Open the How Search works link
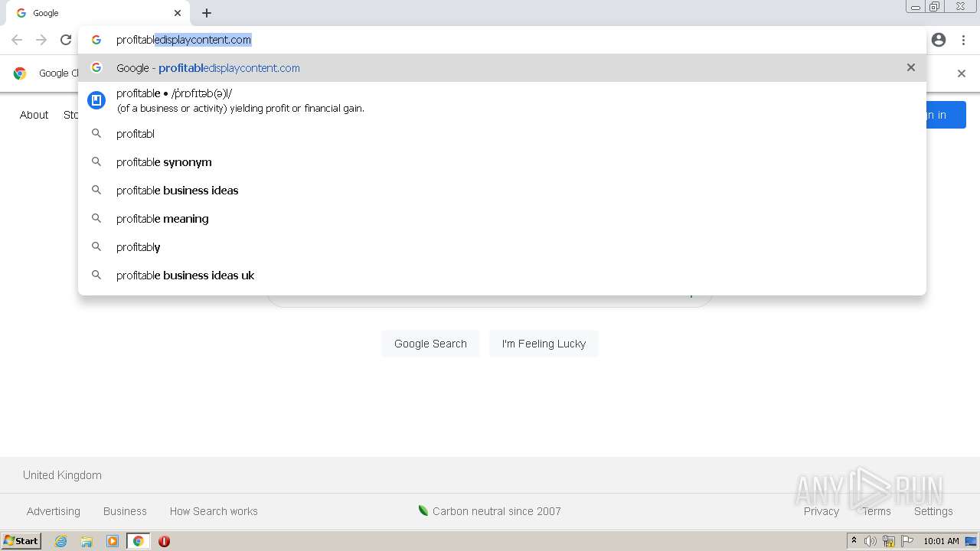980x551 pixels. 214,511
